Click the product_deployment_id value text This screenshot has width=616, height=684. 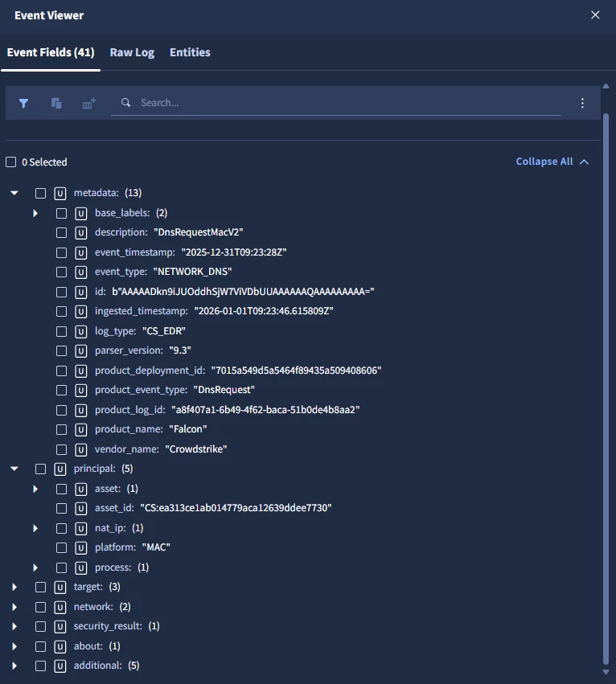[296, 371]
